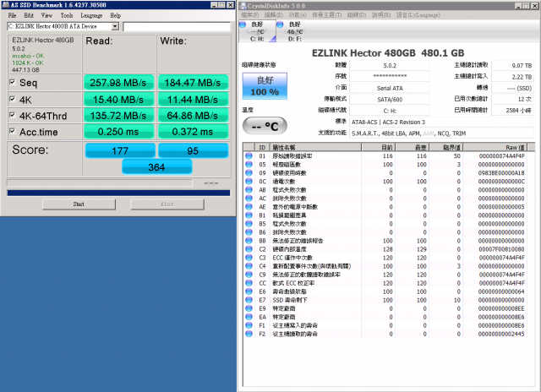541x392 pixels.
Task: Click the power-on hours value 2584
Action: pyautogui.click(x=512, y=111)
